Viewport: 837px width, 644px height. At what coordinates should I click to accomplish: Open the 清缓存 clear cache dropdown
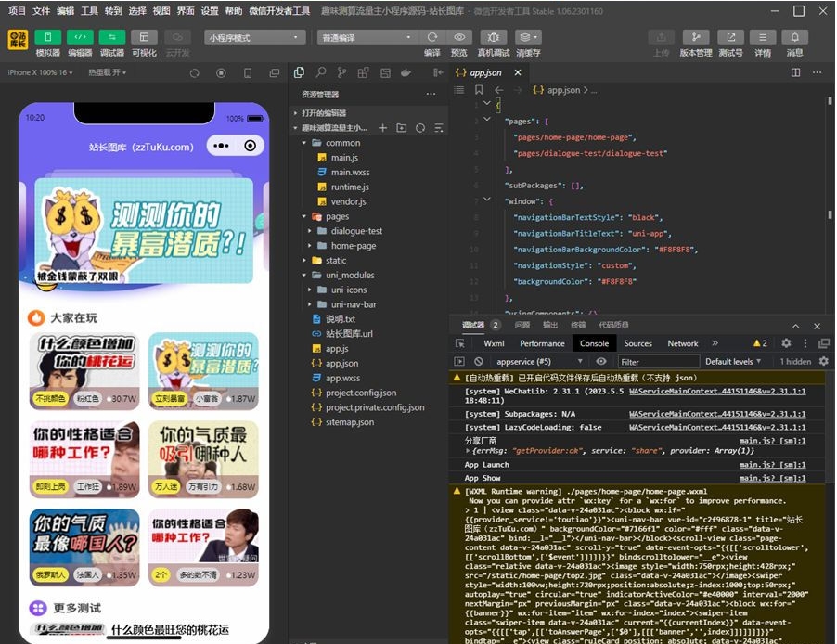click(528, 37)
